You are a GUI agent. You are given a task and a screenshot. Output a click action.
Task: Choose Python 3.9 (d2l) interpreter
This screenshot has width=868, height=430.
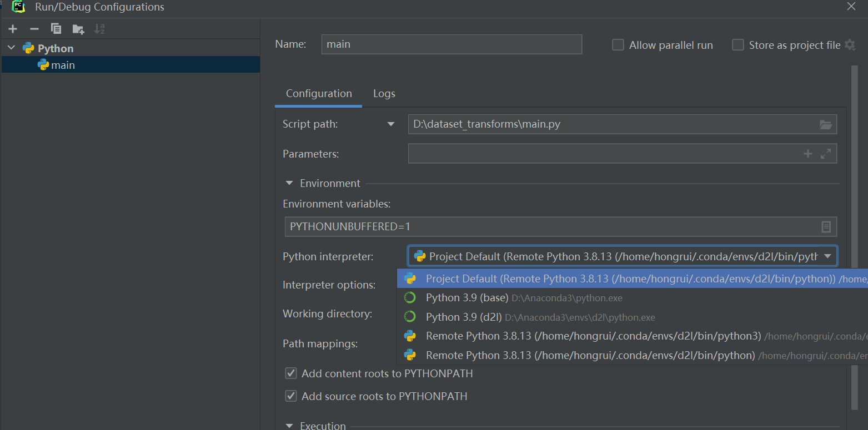(x=632, y=317)
